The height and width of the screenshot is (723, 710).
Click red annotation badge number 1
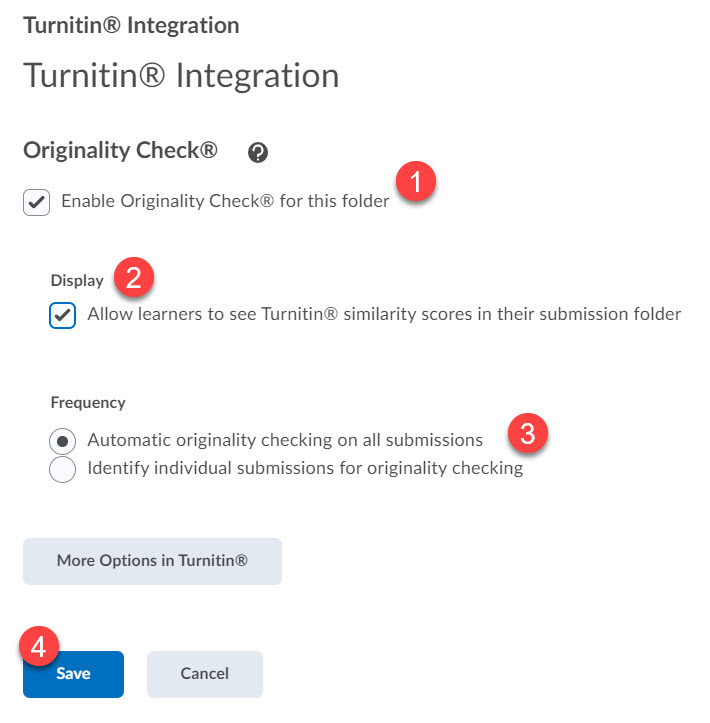(416, 185)
